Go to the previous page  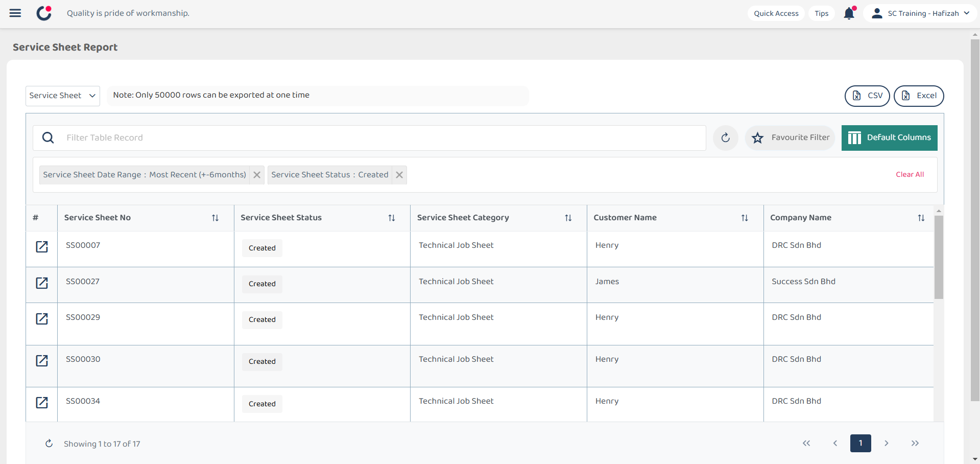point(835,443)
